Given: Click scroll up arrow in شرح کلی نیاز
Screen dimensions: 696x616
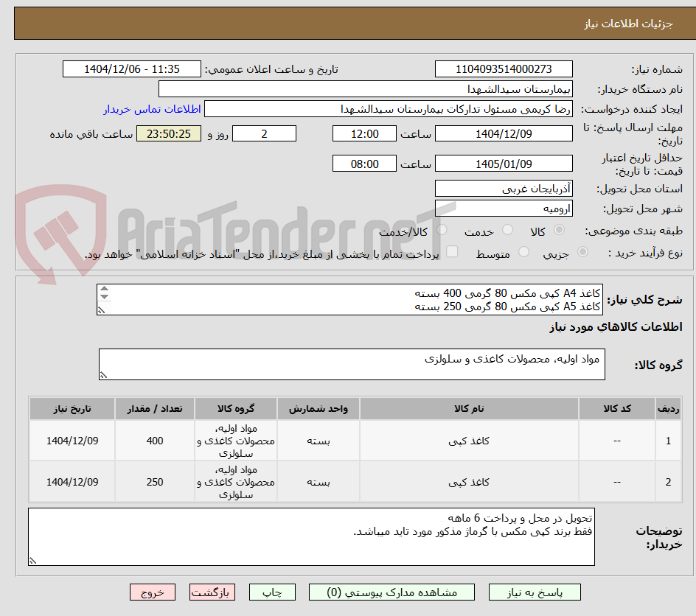Looking at the screenshot, I should tap(104, 288).
